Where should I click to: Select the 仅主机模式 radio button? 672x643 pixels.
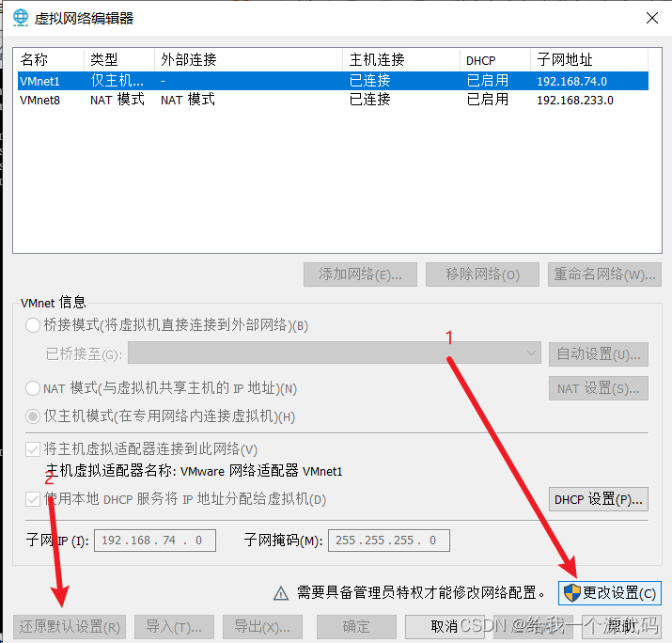[x=33, y=416]
